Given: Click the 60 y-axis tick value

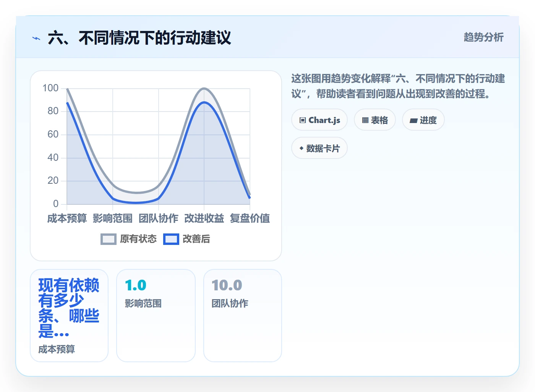Looking at the screenshot, I should click(53, 134).
